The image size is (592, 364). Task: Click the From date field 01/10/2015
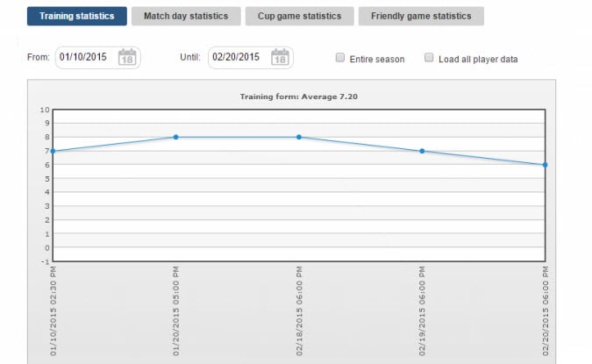[97, 57]
